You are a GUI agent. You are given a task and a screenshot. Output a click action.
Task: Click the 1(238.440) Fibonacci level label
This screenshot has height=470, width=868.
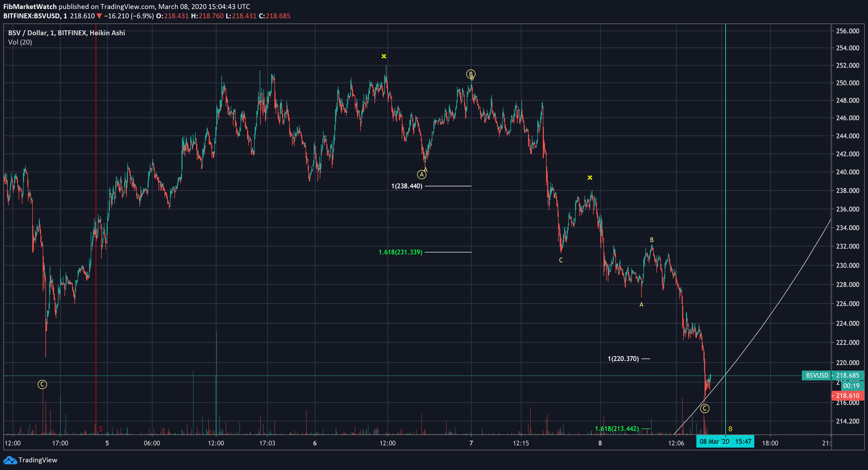[407, 186]
